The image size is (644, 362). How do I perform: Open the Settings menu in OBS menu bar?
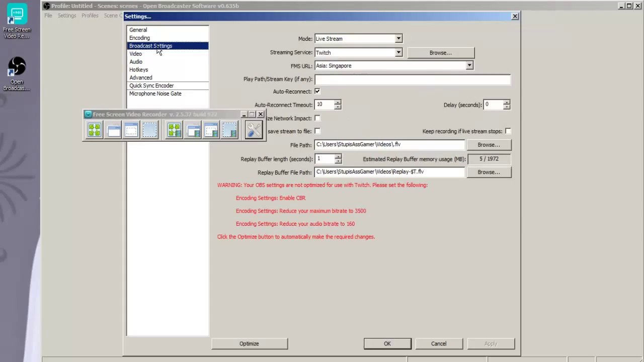pyautogui.click(x=67, y=16)
